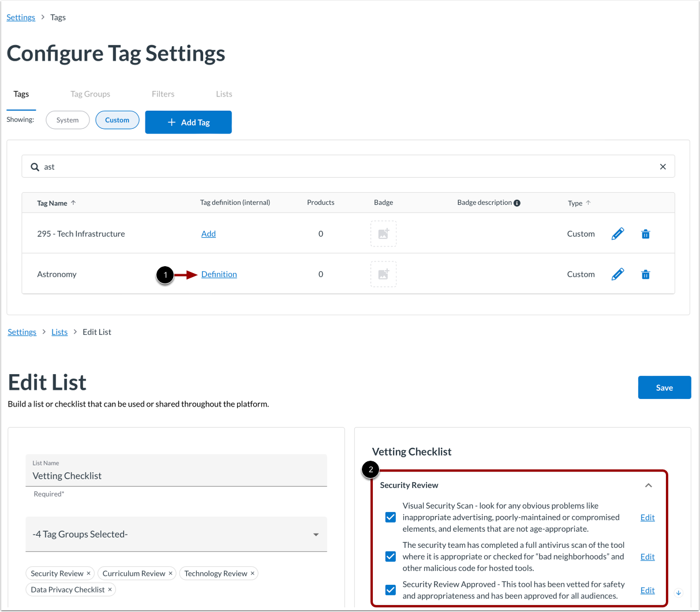700x612 pixels.
Task: Sort the table by Type column
Action: pos(578,203)
